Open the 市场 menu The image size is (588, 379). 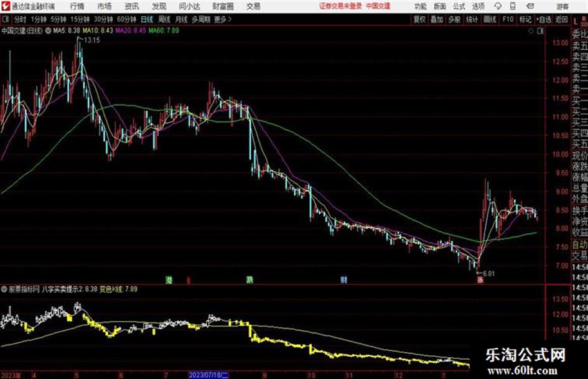[x=105, y=6]
